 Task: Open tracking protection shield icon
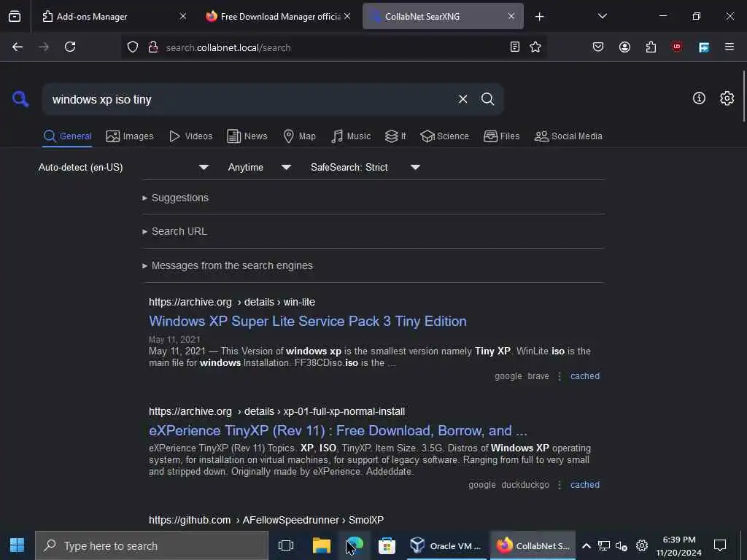[x=133, y=47]
